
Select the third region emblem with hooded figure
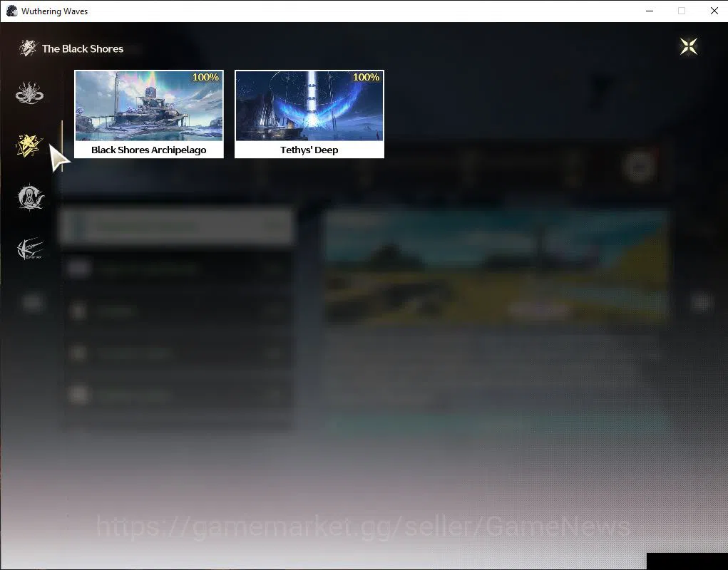pyautogui.click(x=30, y=197)
